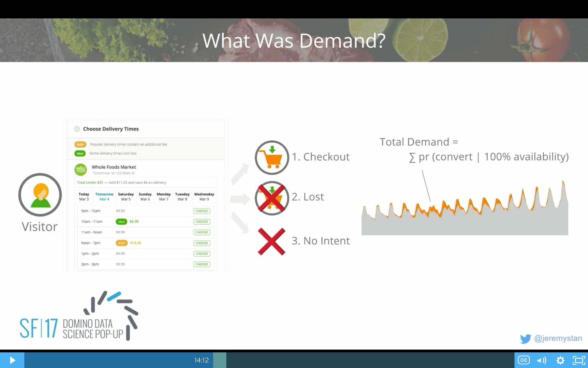588x368 pixels.
Task: Select the Checkout cart icon
Action: [272, 158]
